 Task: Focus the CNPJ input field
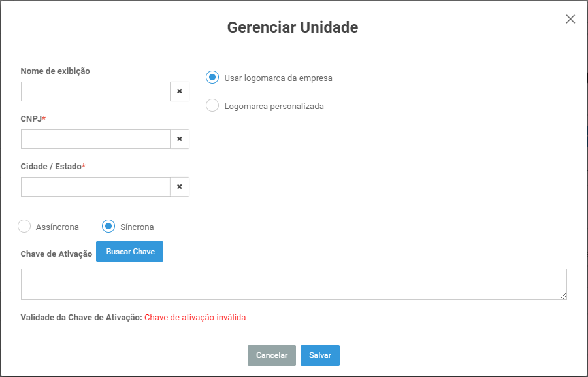[95, 139]
